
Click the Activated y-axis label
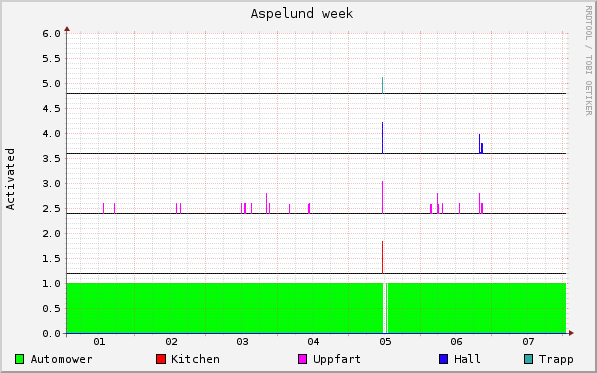pyautogui.click(x=10, y=179)
